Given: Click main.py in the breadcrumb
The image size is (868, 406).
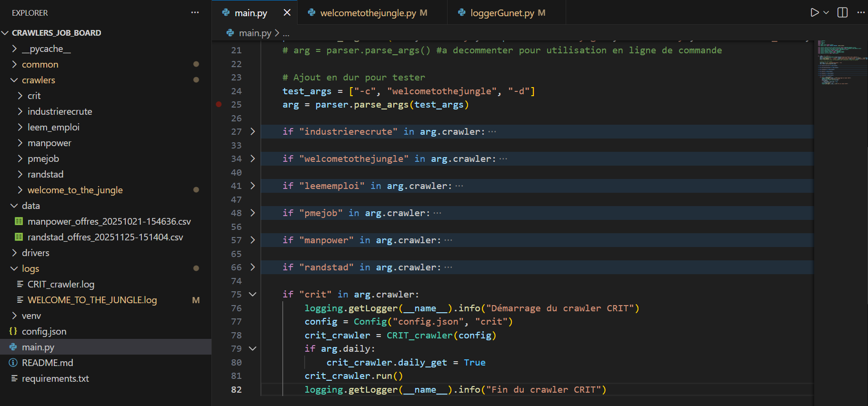Looking at the screenshot, I should (x=255, y=33).
